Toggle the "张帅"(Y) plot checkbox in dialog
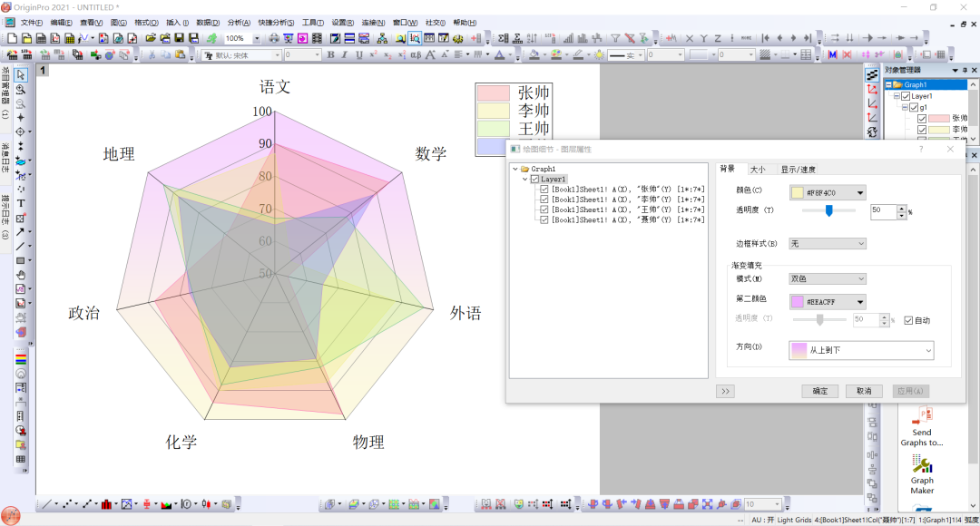The image size is (980, 526). coord(544,190)
